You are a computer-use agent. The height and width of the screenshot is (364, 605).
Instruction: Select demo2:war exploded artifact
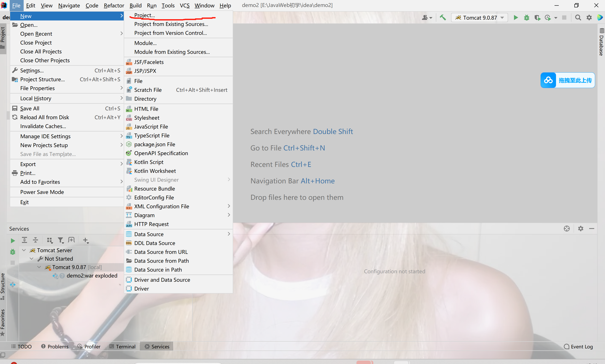(x=92, y=276)
